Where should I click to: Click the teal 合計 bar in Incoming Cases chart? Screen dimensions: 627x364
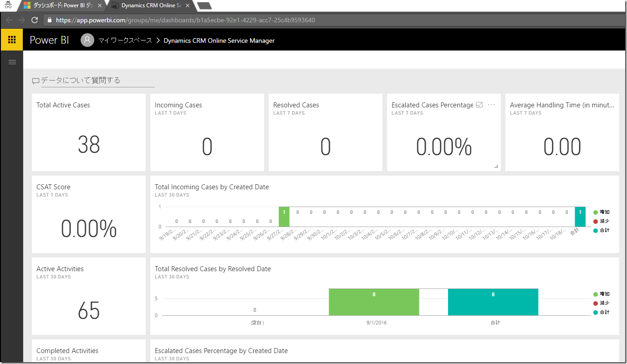(x=580, y=217)
